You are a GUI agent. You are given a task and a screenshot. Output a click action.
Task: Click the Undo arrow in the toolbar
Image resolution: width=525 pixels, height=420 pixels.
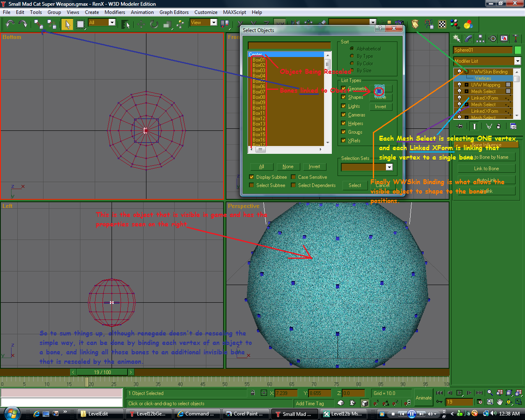point(10,24)
